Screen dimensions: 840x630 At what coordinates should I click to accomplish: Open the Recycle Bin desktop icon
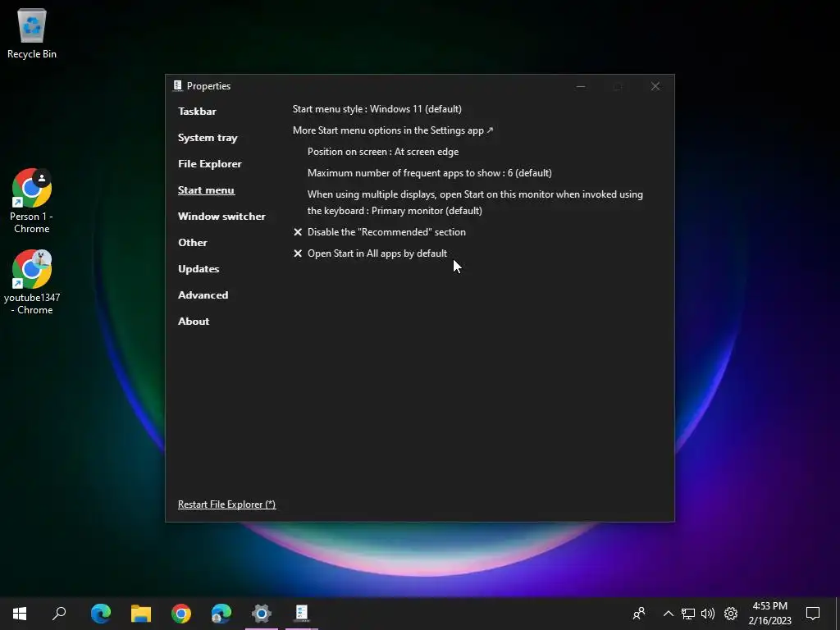click(x=32, y=33)
